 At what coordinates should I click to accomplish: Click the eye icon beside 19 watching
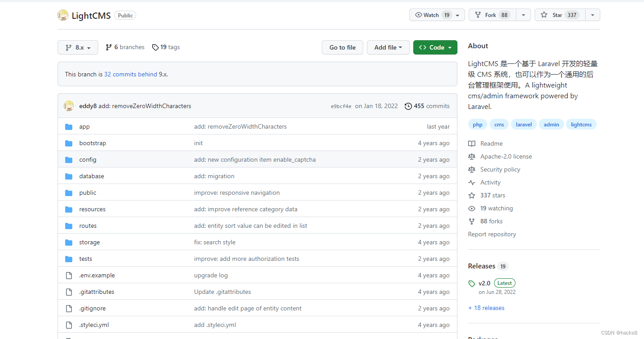(x=472, y=208)
